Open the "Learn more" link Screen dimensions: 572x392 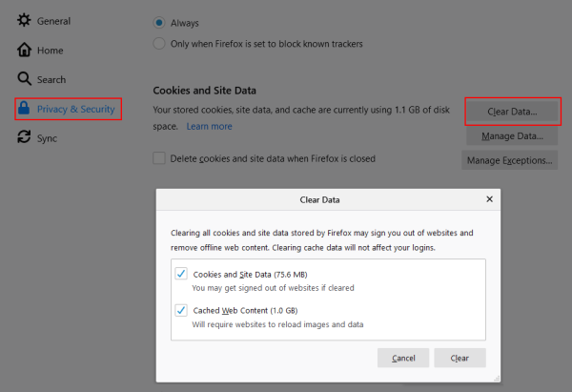[x=209, y=126]
